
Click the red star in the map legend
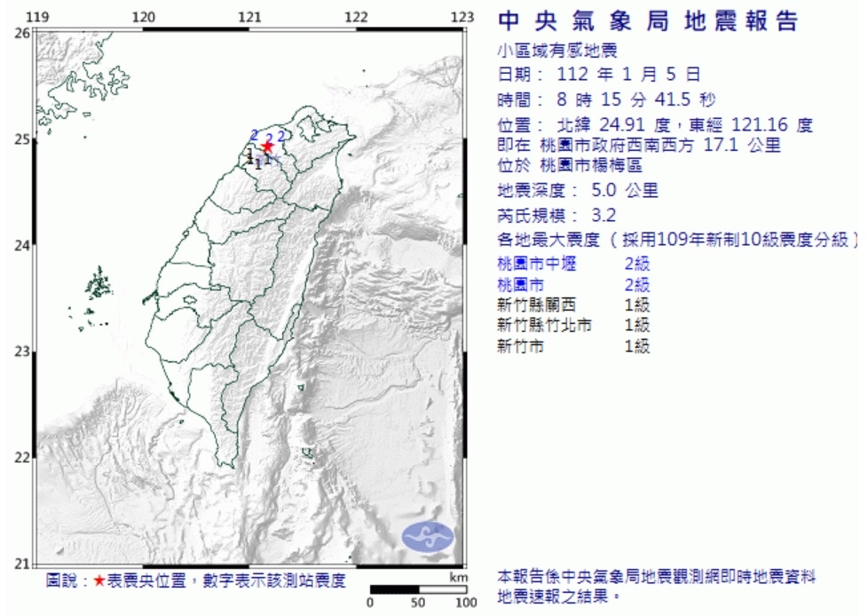coord(99,580)
